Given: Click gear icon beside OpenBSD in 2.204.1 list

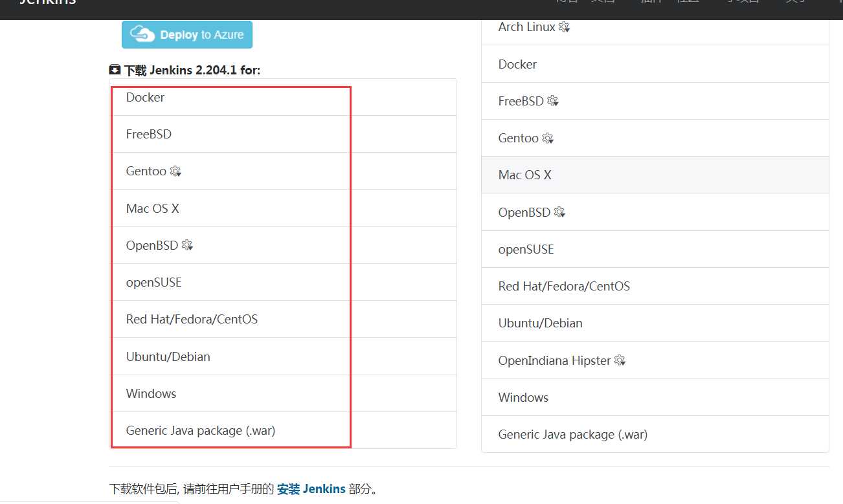Looking at the screenshot, I should click(x=188, y=245).
